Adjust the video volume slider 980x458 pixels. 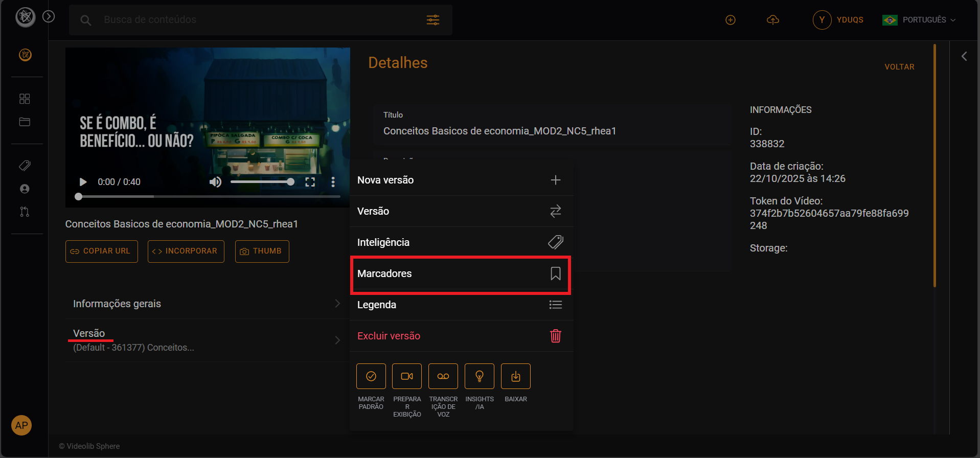[262, 182]
